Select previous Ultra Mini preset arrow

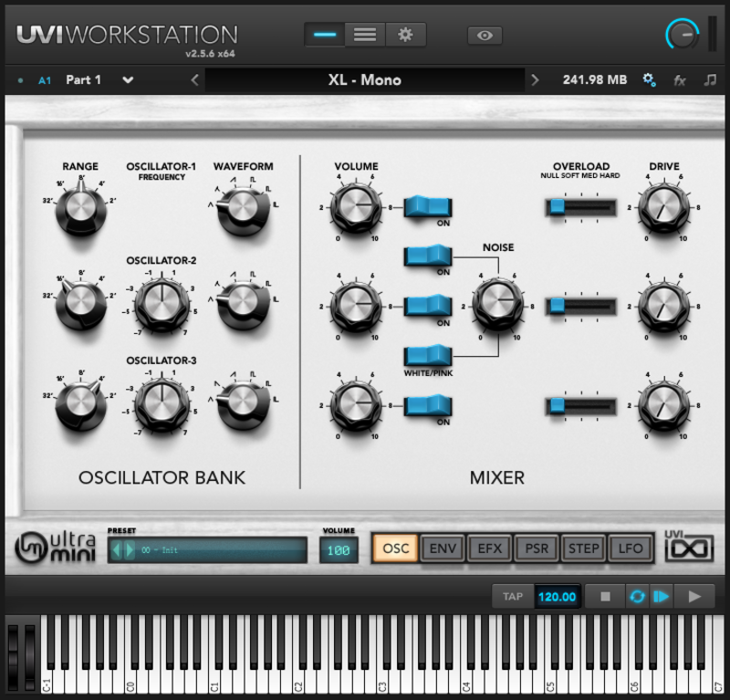click(117, 550)
